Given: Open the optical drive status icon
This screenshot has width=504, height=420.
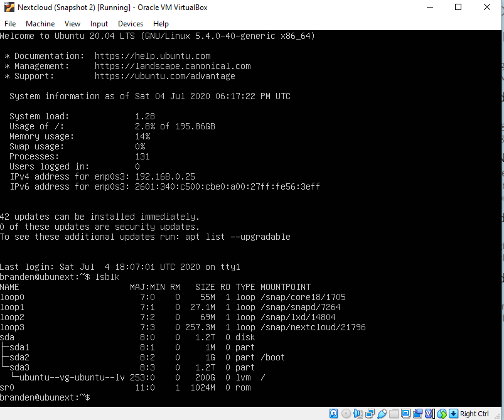Looking at the screenshot, I should (346, 414).
